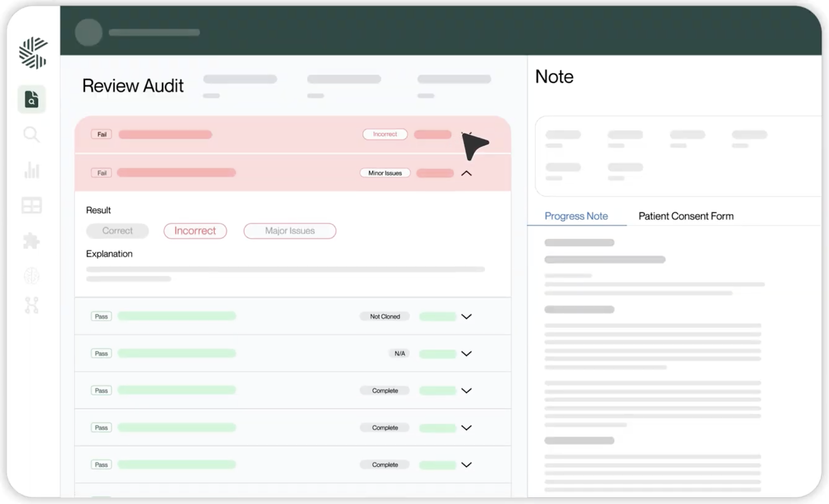Expand the first Complete pass row

click(x=466, y=391)
